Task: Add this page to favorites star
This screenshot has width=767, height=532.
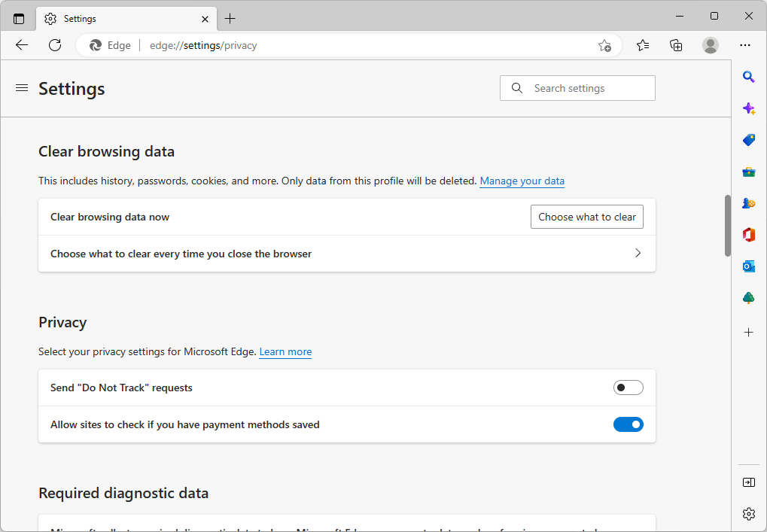Action: click(x=604, y=45)
